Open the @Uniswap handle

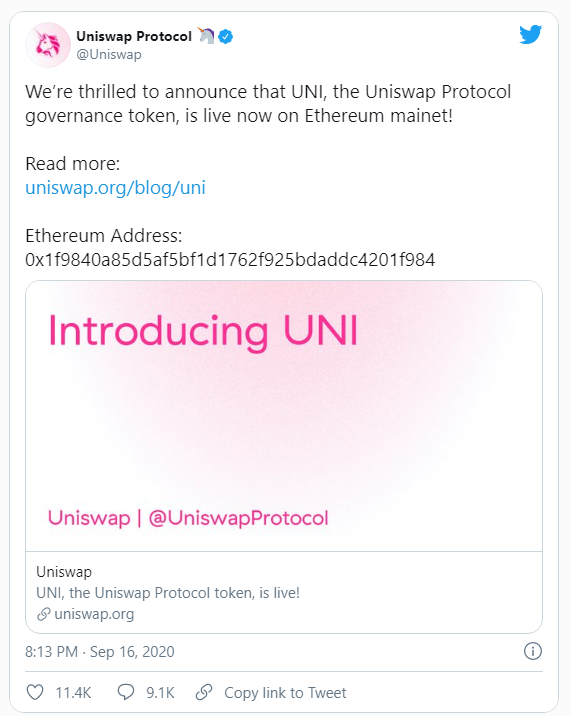pos(109,55)
